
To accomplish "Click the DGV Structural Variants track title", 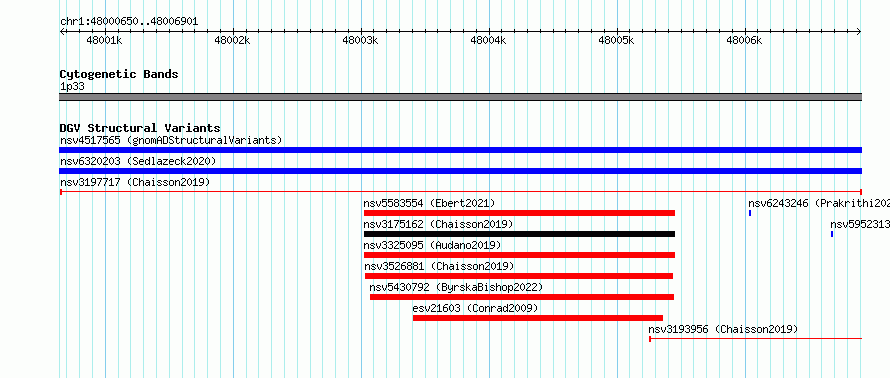I will (x=140, y=128).
